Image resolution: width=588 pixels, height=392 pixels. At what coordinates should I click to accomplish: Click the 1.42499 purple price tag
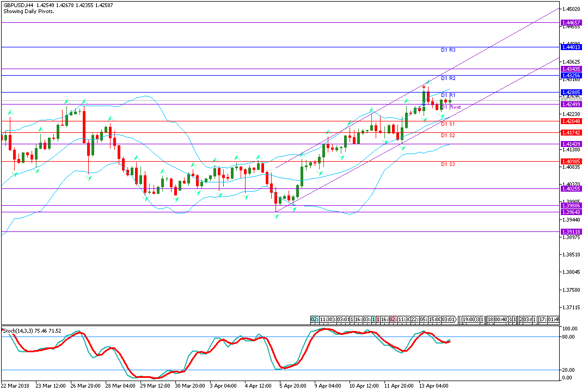click(x=571, y=105)
